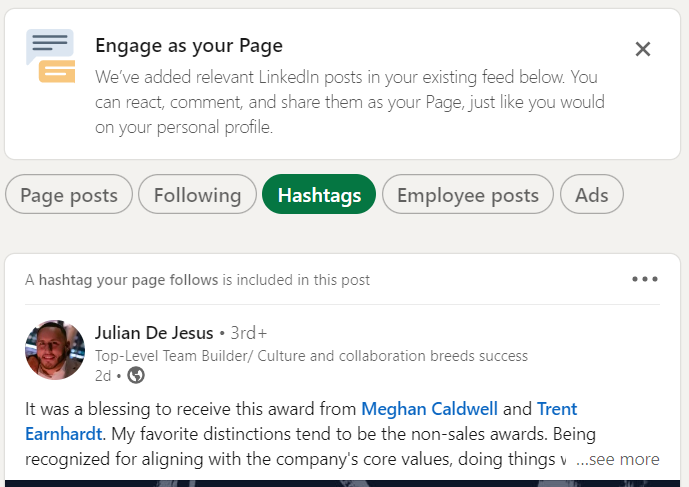Click 'A hashtag your page follows' notice

click(x=197, y=280)
